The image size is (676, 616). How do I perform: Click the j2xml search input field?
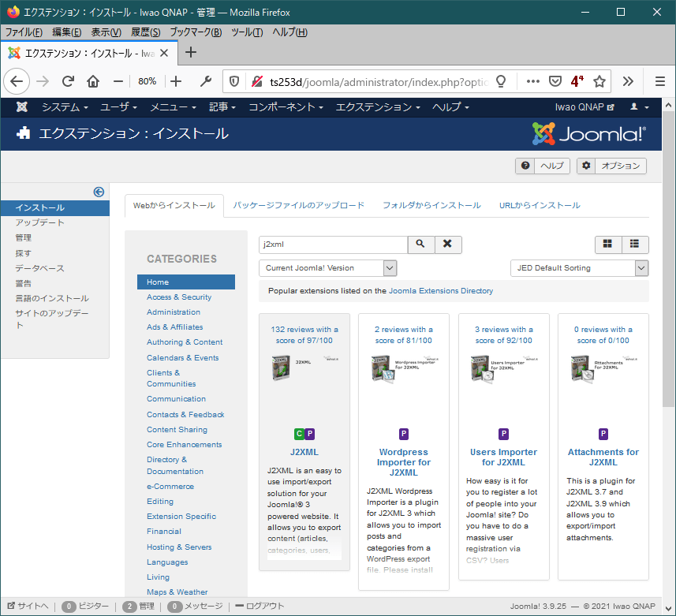[333, 245]
